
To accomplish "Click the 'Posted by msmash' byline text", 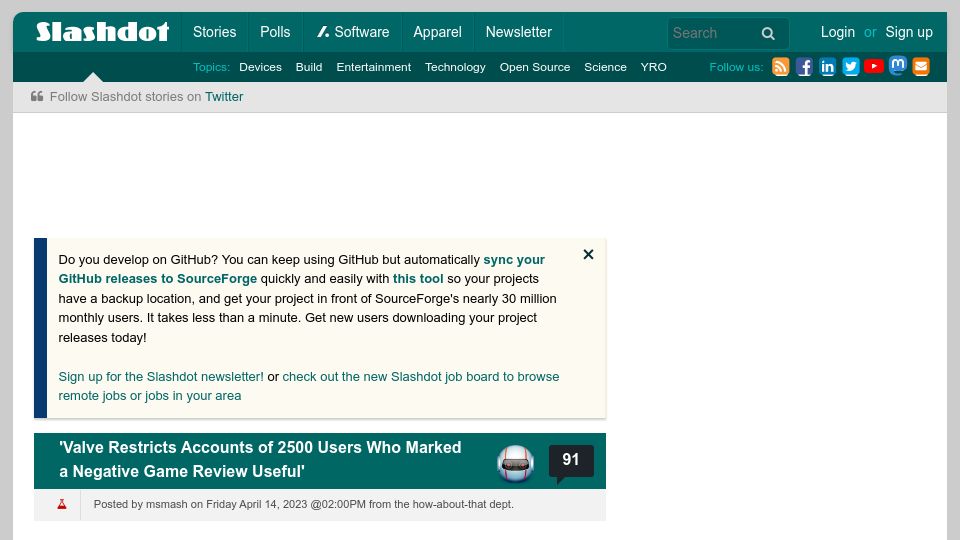I will pyautogui.click(x=140, y=504).
